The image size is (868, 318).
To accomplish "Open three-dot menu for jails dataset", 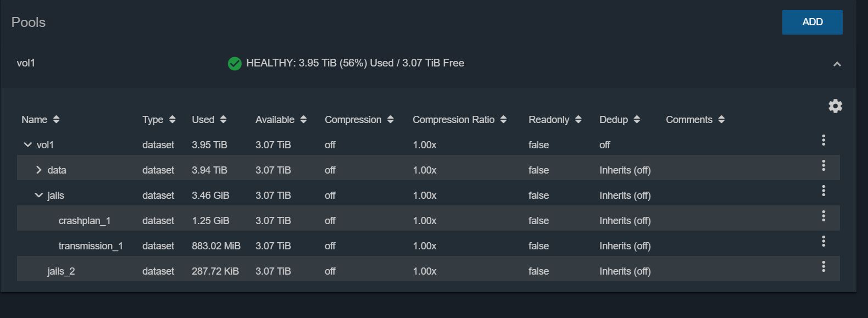I will [823, 191].
